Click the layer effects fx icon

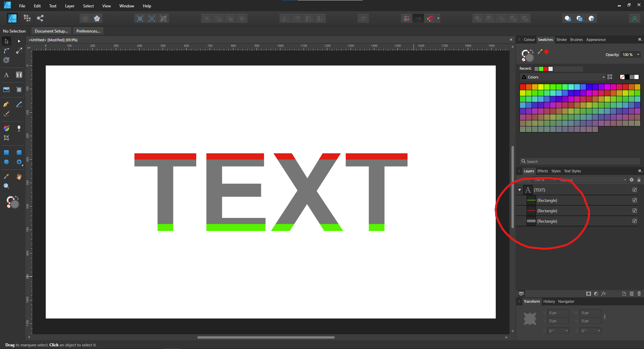tap(603, 294)
